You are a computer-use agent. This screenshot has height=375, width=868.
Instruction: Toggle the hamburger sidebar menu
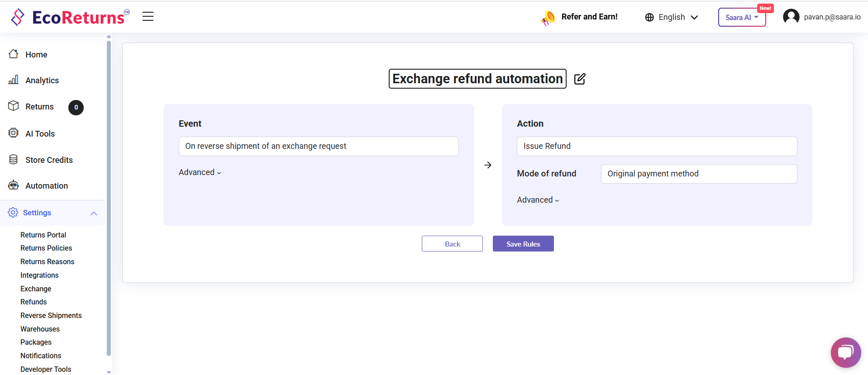[148, 17]
